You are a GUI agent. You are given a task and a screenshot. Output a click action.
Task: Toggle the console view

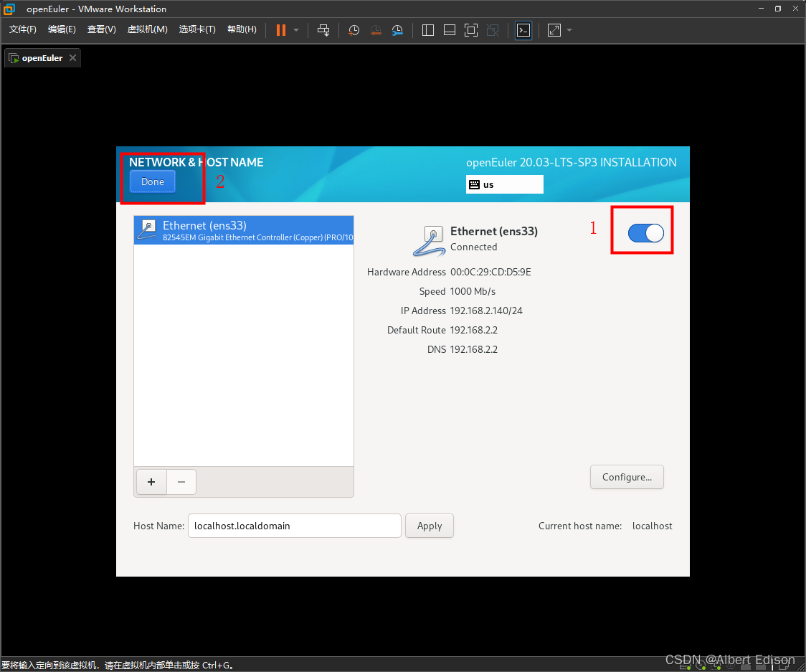[x=523, y=29]
